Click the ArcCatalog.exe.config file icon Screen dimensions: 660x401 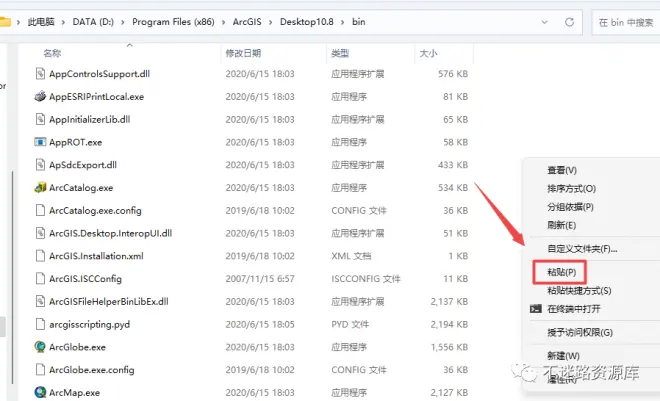click(x=40, y=210)
